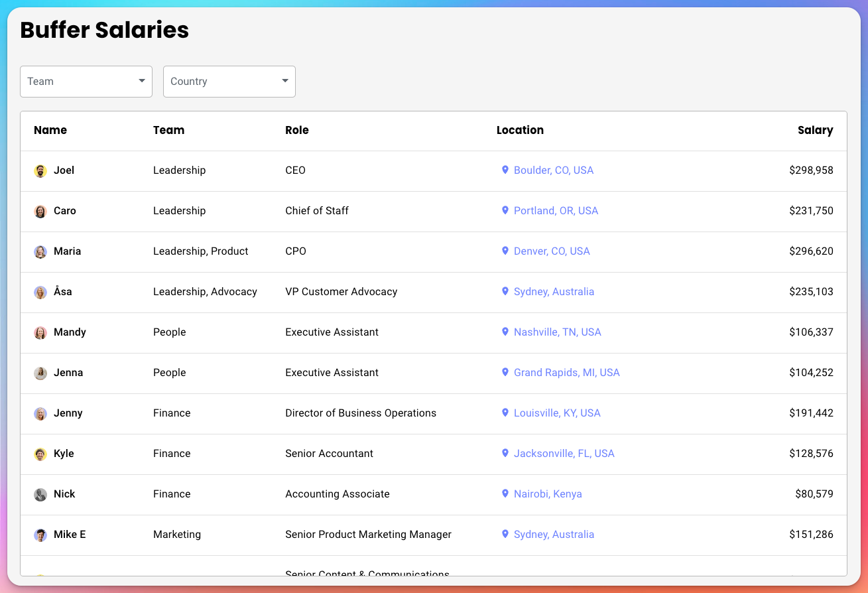Open the Nairobi, Kenya location link
Viewport: 868px width, 593px height.
(548, 494)
